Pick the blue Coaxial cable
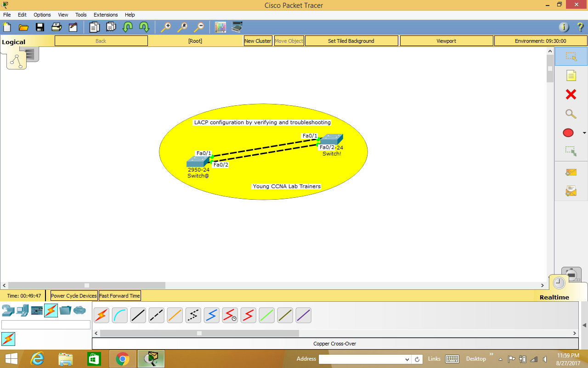Image resolution: width=588 pixels, height=368 pixels. 212,316
